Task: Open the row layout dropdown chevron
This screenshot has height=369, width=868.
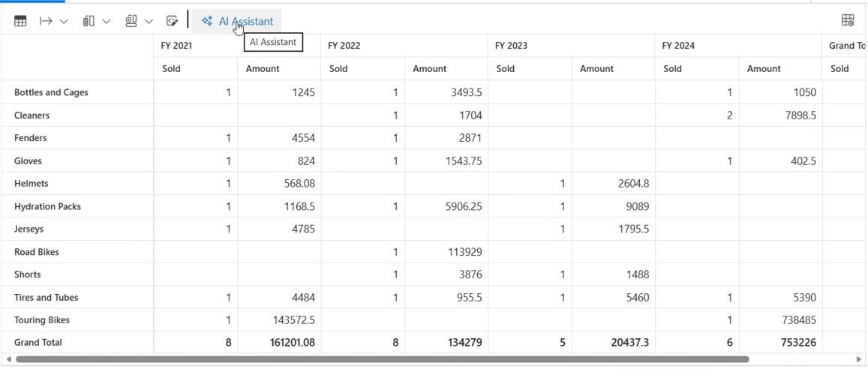Action: [149, 22]
